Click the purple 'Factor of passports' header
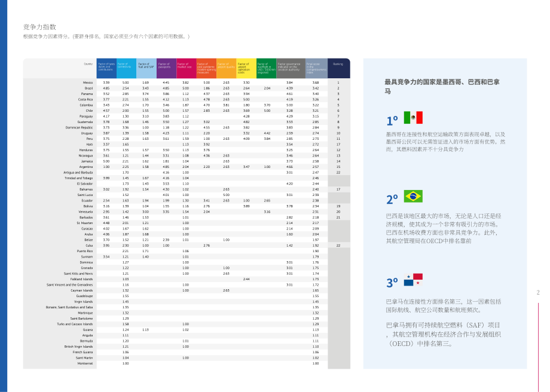Viewport: 550px width, 392px height. point(166,68)
